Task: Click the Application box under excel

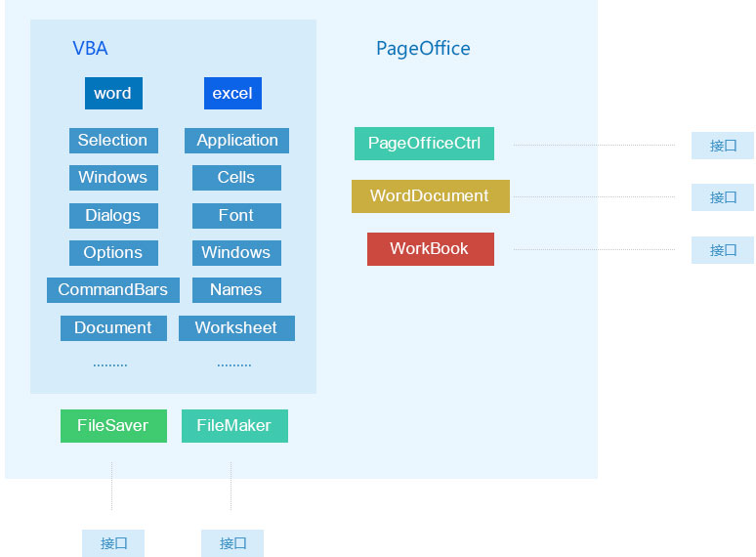Action: point(236,141)
